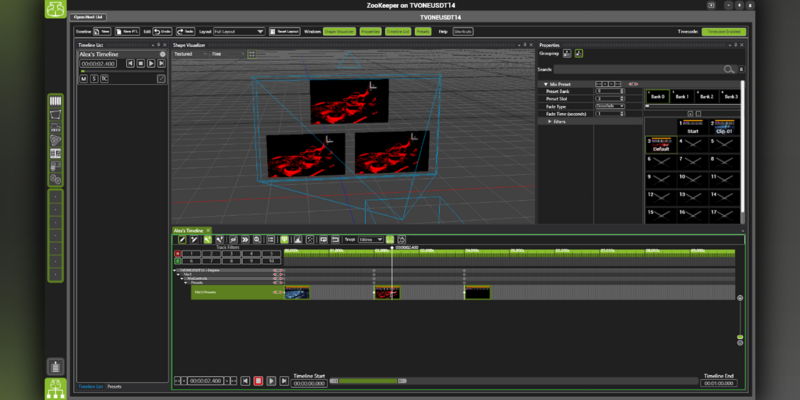Click the loop return icon in timeline toolbar

click(x=335, y=239)
